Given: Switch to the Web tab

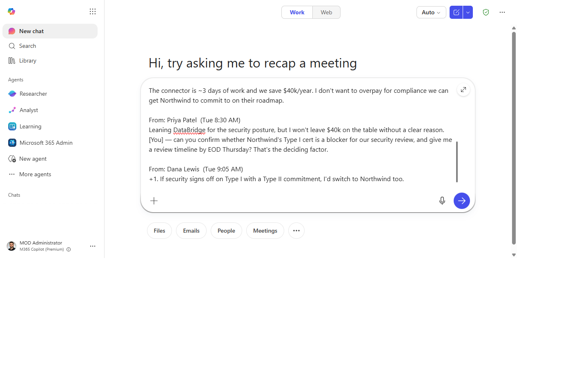Looking at the screenshot, I should click(x=326, y=12).
